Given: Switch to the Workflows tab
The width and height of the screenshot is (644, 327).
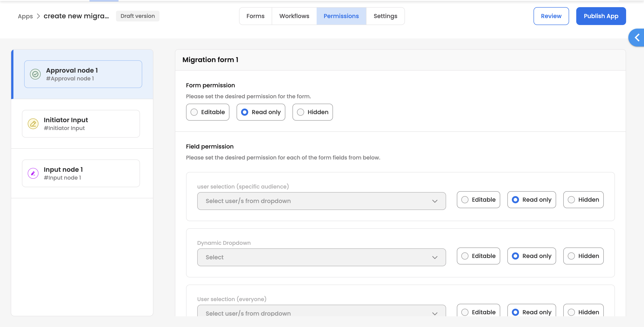Looking at the screenshot, I should click(x=294, y=16).
